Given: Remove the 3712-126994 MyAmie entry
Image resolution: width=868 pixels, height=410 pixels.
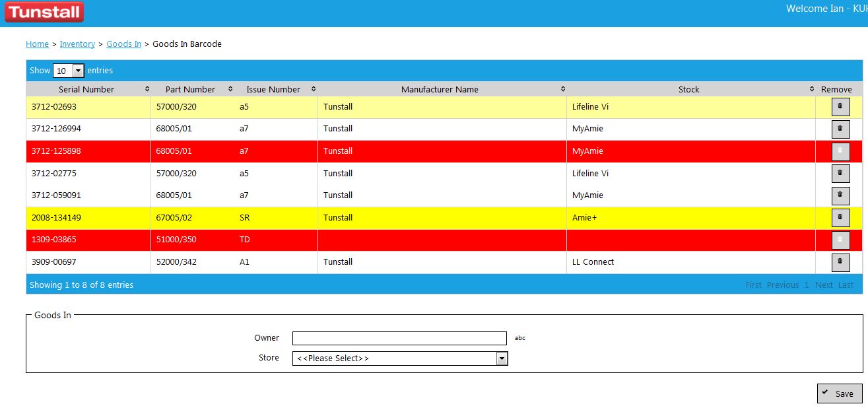Looking at the screenshot, I should [x=840, y=129].
